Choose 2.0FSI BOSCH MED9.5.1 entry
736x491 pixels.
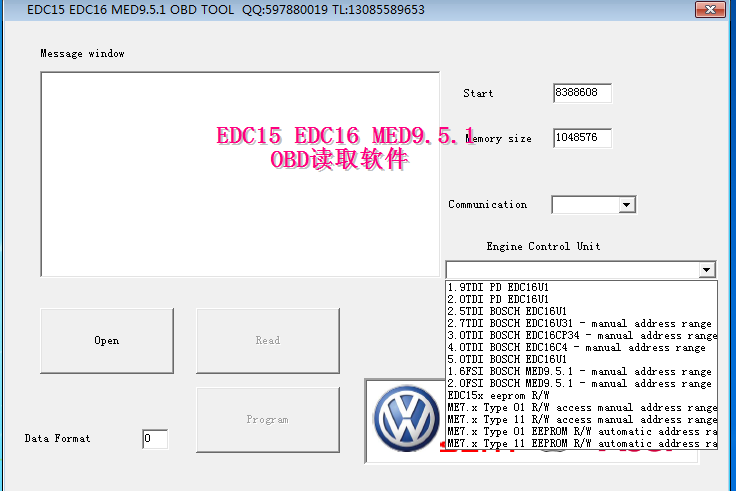point(581,384)
